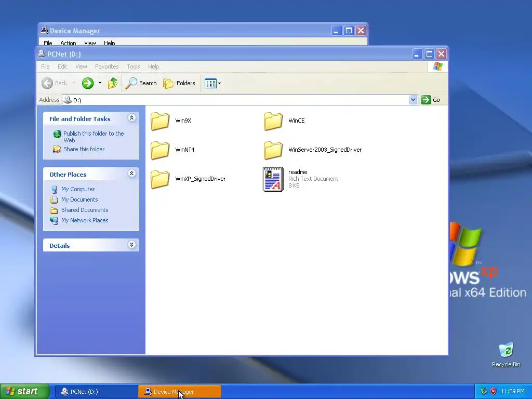
Task: Open the Forward history dropdown arrow
Action: click(100, 83)
